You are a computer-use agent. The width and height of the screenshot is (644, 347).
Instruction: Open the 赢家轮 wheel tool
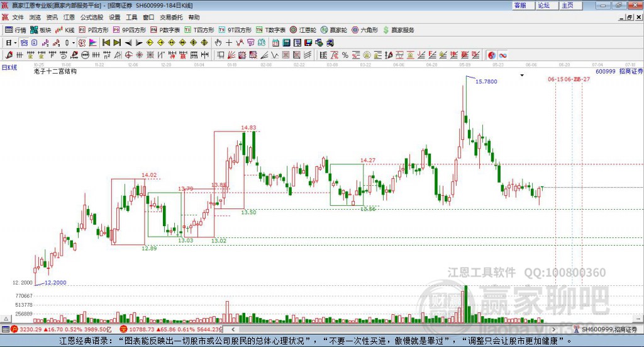click(x=333, y=30)
